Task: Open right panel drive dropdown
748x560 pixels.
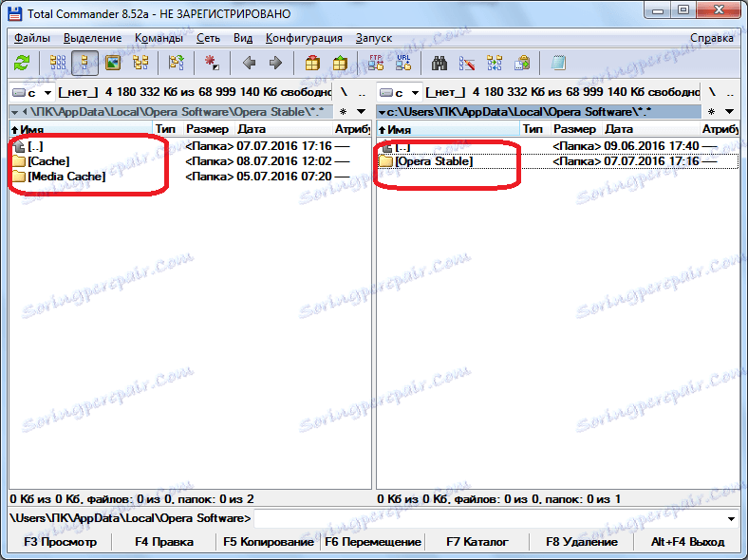Action: pyautogui.click(x=400, y=92)
